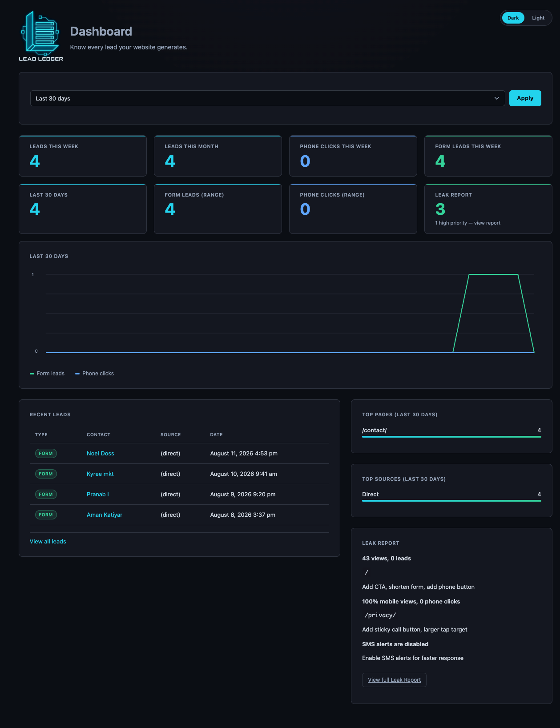
Task: Click the CONTACT column header
Action: [98, 434]
